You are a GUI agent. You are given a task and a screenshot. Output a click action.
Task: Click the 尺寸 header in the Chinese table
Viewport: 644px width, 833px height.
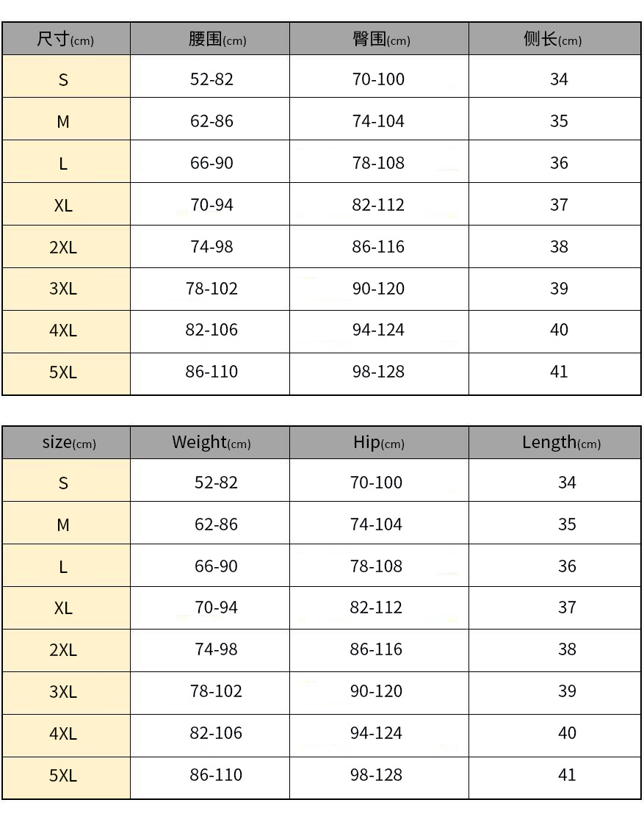point(65,39)
